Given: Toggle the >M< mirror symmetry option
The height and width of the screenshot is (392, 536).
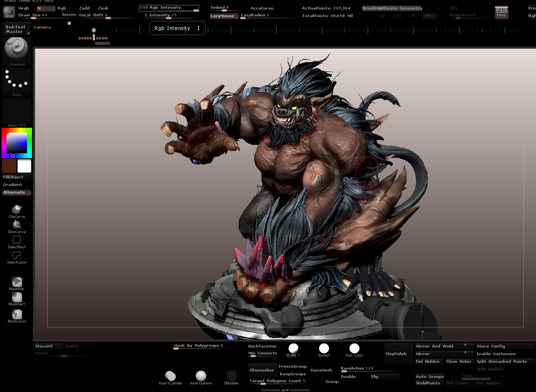Looking at the screenshot, I should (x=429, y=16).
